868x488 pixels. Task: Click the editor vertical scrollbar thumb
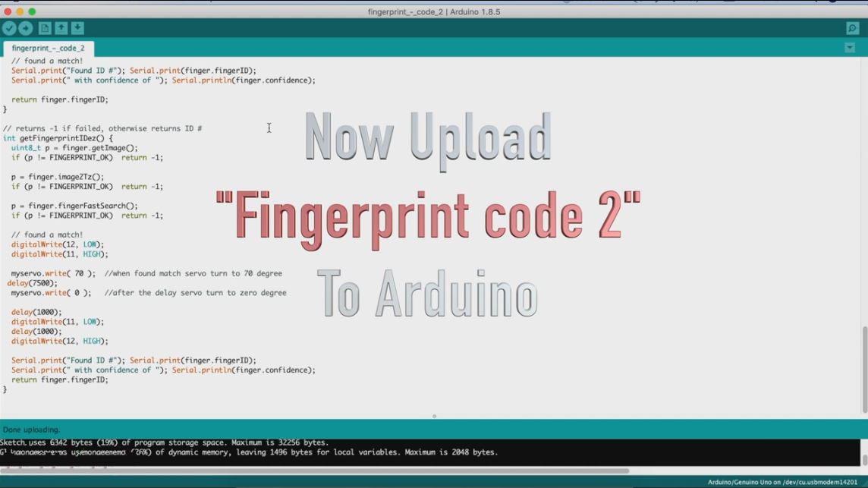click(864, 370)
